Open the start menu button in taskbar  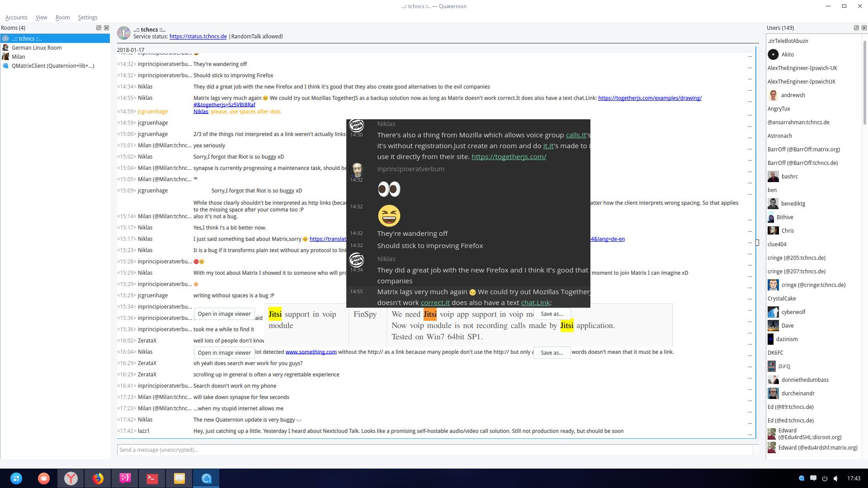(16, 478)
